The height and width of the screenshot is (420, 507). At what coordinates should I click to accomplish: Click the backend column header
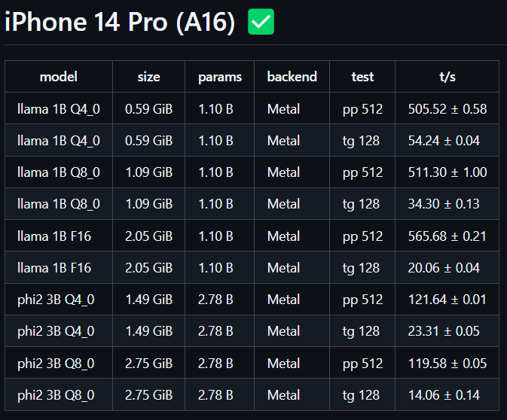point(292,77)
